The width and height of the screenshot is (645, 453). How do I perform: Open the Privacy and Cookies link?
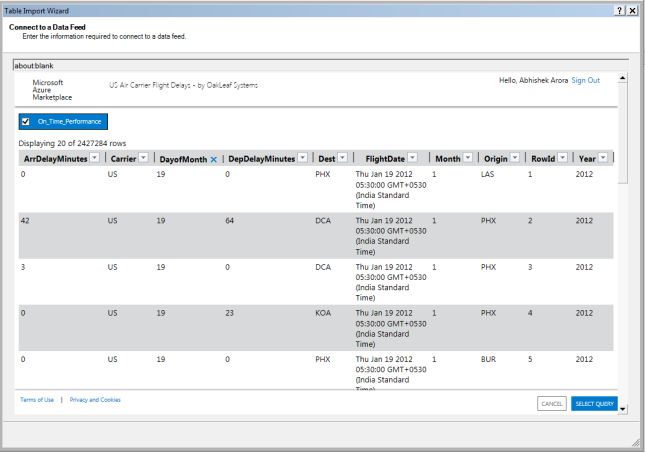pyautogui.click(x=95, y=400)
